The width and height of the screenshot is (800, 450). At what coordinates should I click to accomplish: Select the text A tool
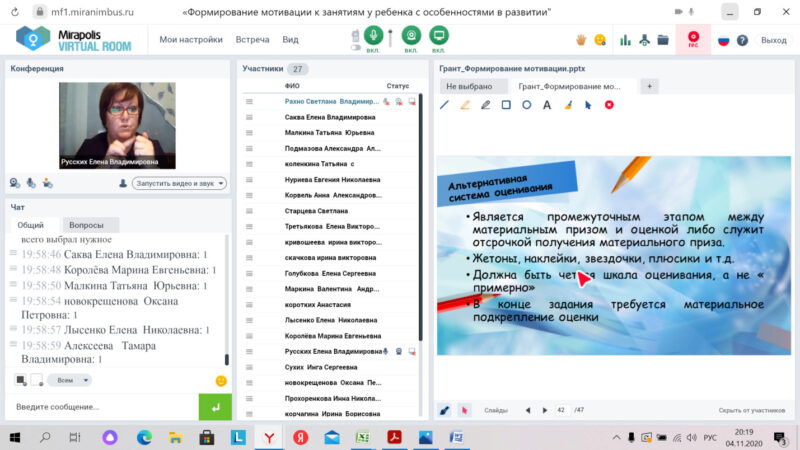click(x=547, y=105)
